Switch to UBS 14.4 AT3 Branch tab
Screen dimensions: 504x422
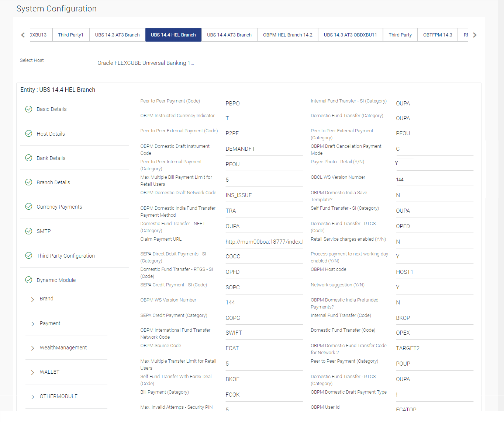[x=229, y=35]
